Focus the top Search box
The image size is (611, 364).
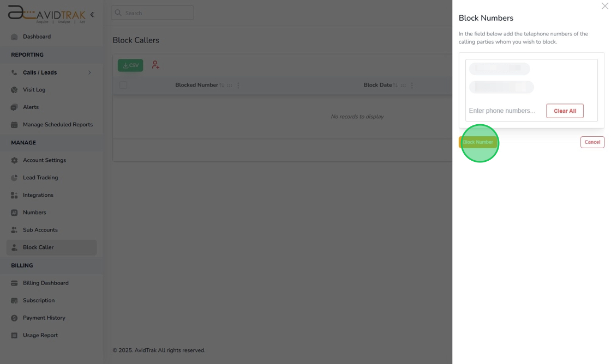[152, 13]
